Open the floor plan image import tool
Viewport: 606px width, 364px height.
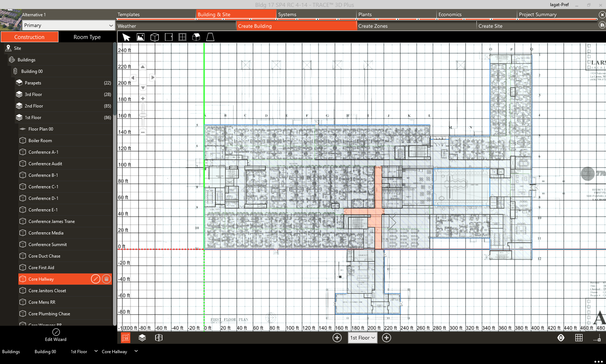coord(140,37)
